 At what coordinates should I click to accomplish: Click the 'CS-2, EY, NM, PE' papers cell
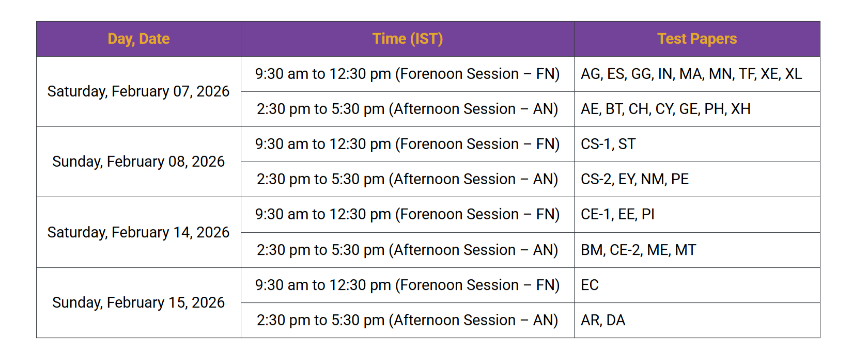pyautogui.click(x=634, y=179)
